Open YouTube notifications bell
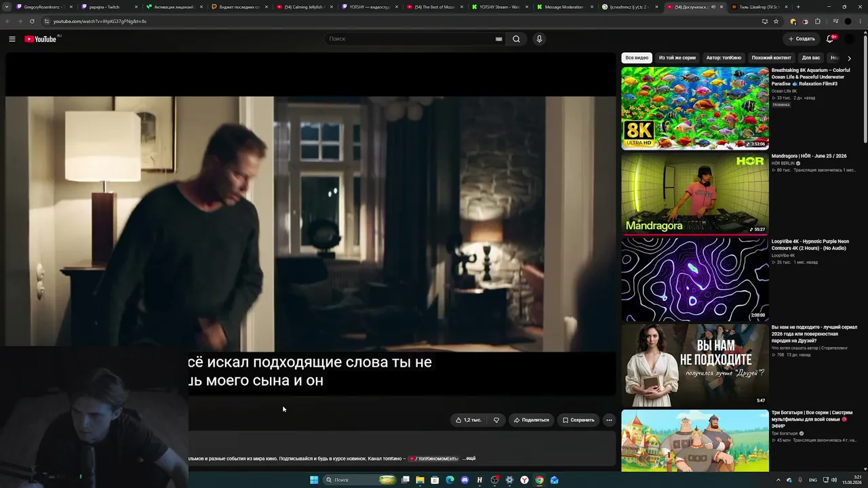The image size is (868, 488). pyautogui.click(x=829, y=39)
